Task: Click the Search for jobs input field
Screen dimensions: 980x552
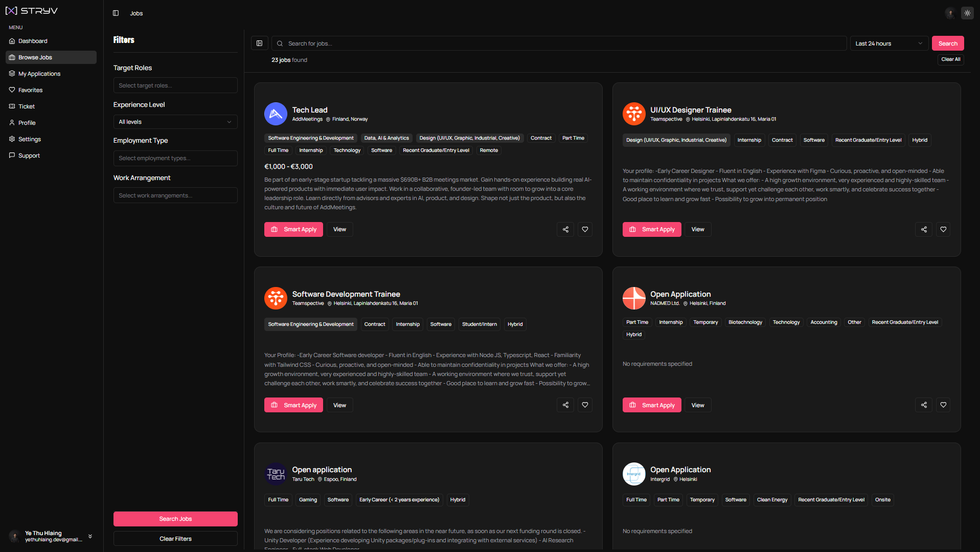Action: point(559,43)
